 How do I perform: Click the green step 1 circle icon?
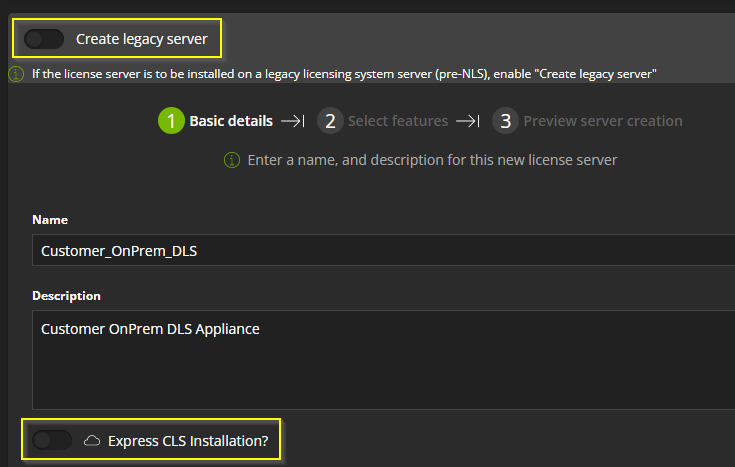pos(171,121)
